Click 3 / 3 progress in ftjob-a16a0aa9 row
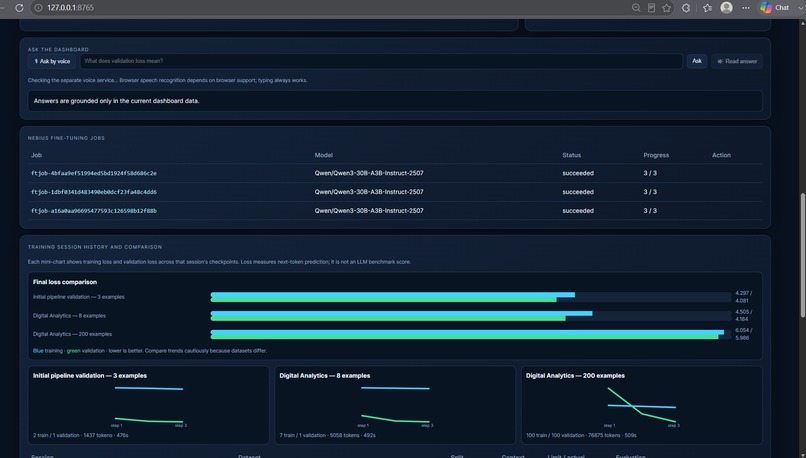 point(650,211)
